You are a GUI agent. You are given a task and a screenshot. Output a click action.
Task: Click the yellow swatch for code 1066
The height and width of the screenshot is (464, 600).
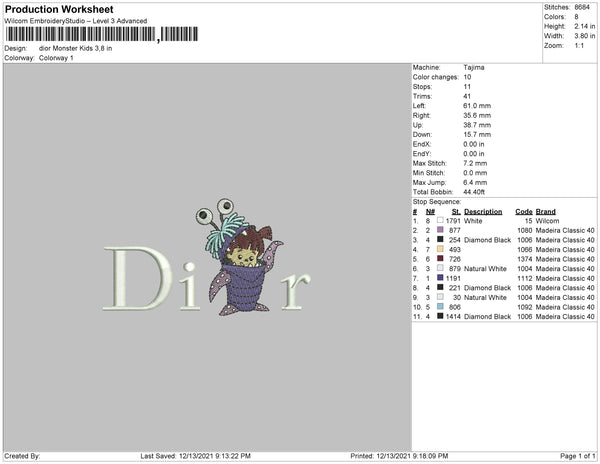point(440,249)
